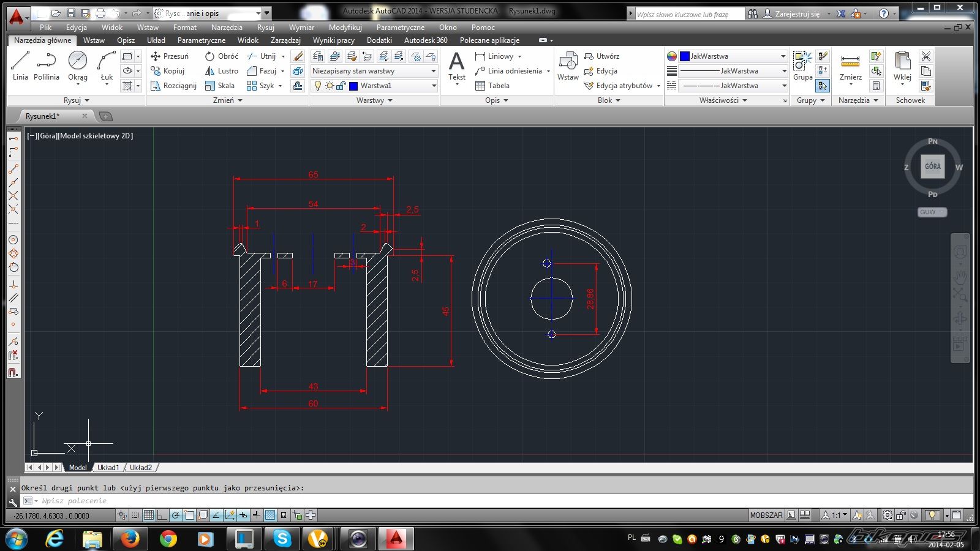The height and width of the screenshot is (551, 980).
Task: Click Utwórz block create button
Action: [x=601, y=56]
